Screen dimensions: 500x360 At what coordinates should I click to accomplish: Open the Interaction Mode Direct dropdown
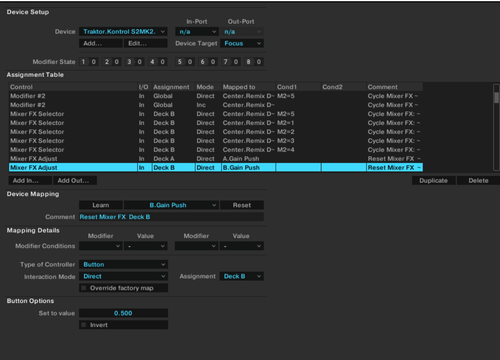(x=123, y=276)
